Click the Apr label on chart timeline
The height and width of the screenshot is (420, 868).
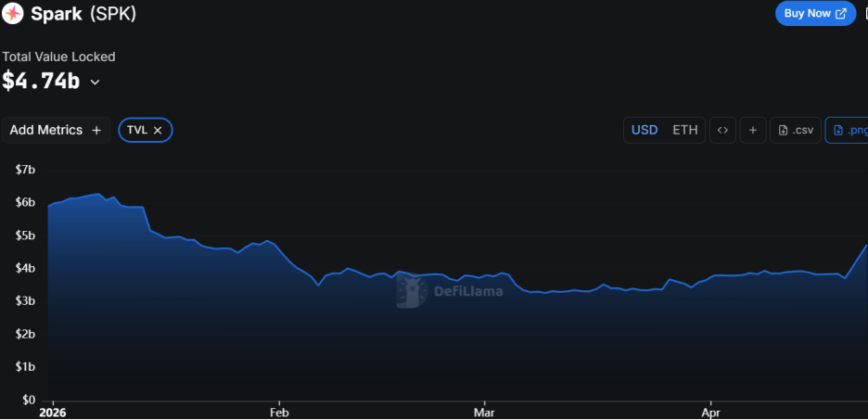tap(710, 412)
